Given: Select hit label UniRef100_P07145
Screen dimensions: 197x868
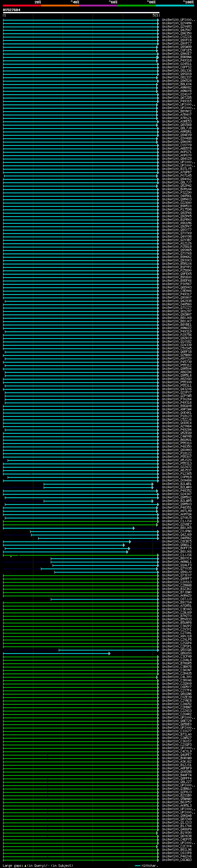Looking at the screenshot, I should (176, 176).
